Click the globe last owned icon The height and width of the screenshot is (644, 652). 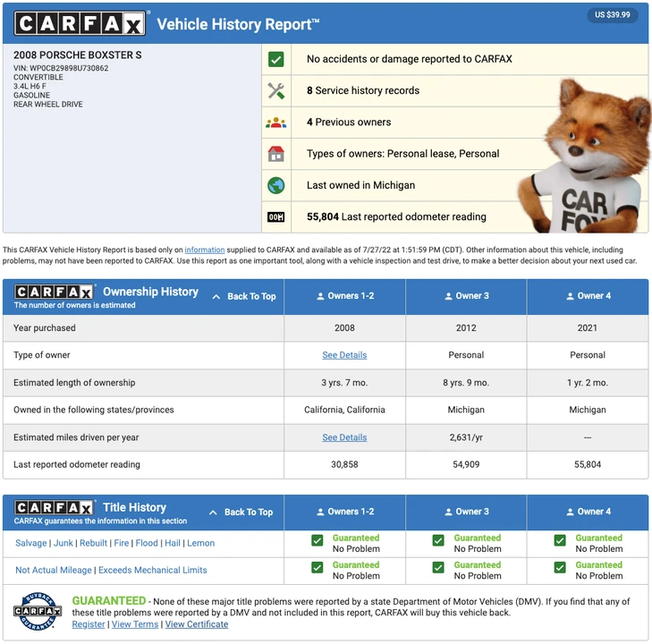click(x=276, y=185)
